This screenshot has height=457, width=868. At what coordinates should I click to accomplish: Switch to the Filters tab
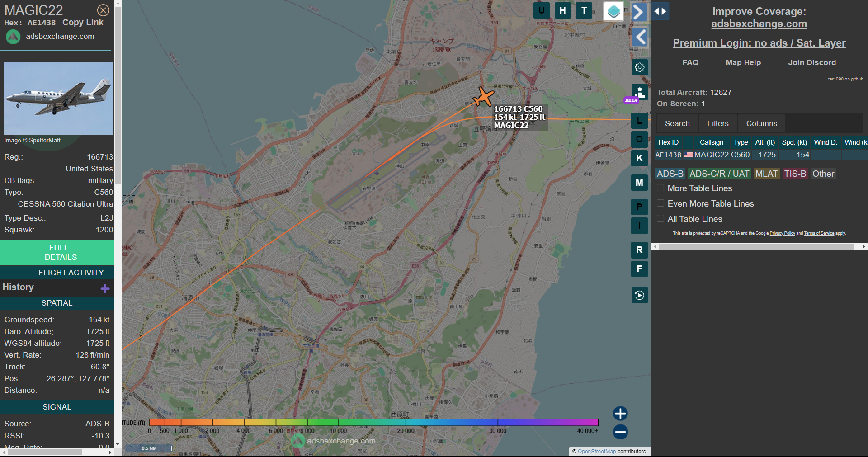coord(718,123)
